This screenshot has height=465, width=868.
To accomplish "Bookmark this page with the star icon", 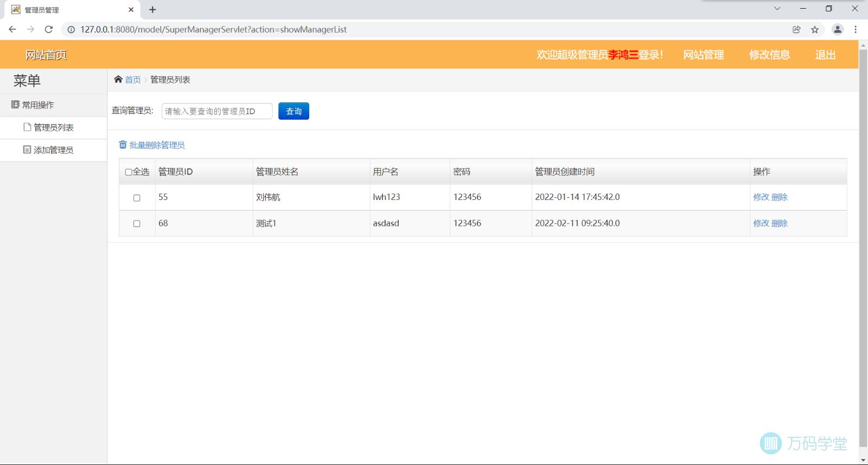I will click(x=815, y=30).
